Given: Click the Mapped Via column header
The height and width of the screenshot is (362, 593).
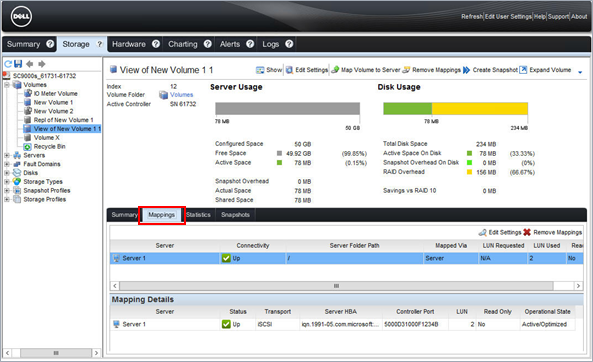Looking at the screenshot, I should 451,245.
